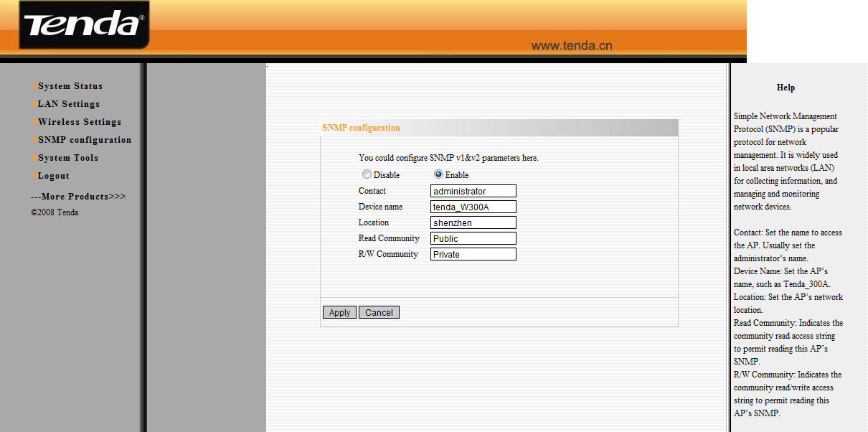Focus the R/W Community text box
868x432 pixels.
pyautogui.click(x=473, y=254)
